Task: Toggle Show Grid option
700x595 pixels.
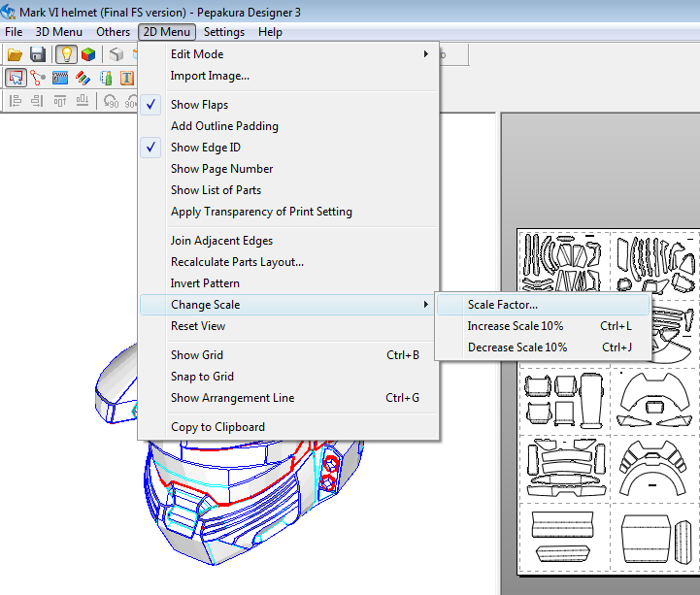Action: click(x=289, y=355)
